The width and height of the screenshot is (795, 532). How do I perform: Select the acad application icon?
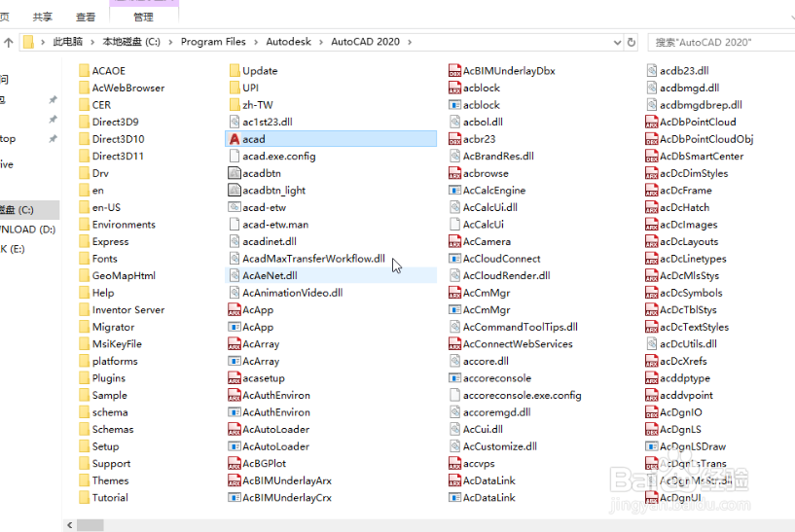pos(235,139)
